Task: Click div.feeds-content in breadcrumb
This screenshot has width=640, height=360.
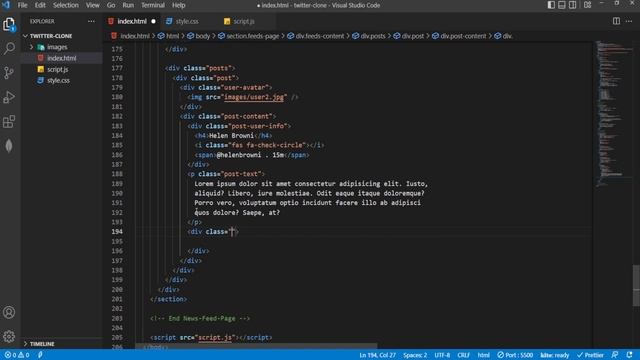Action: coord(320,36)
